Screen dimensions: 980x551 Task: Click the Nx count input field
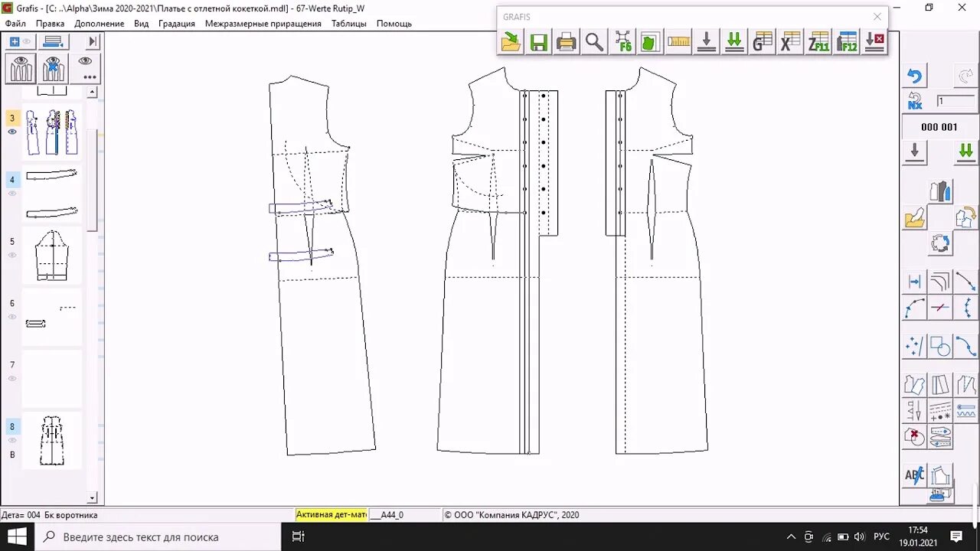(x=955, y=101)
